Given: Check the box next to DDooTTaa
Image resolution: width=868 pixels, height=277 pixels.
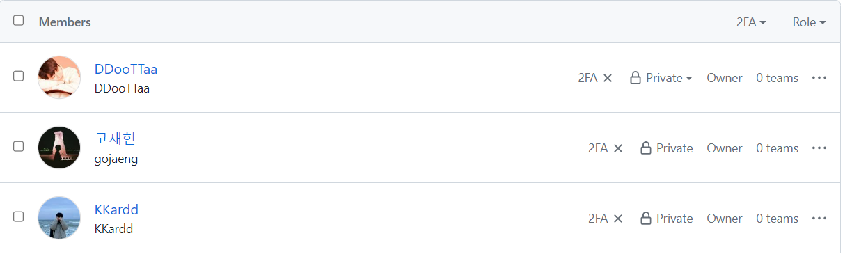Looking at the screenshot, I should click(19, 76).
